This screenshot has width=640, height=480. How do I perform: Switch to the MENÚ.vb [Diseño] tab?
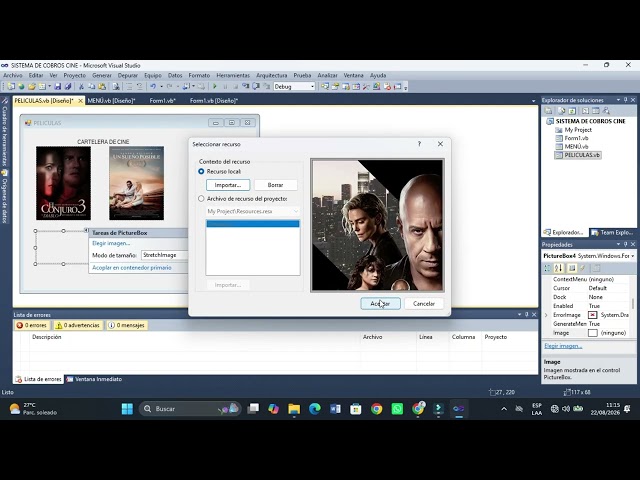(111, 101)
